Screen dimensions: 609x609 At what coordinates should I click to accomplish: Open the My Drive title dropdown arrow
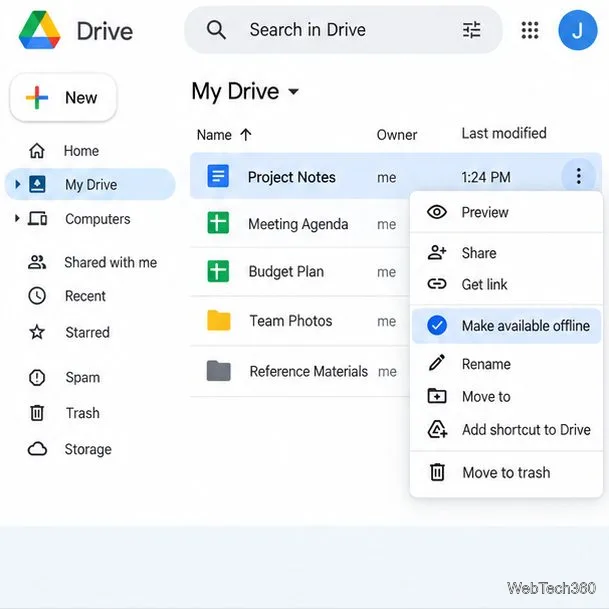coord(293,92)
